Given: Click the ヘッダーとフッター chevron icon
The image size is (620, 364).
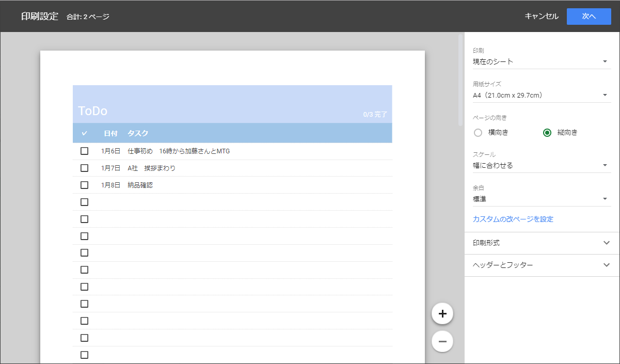Looking at the screenshot, I should click(x=606, y=265).
